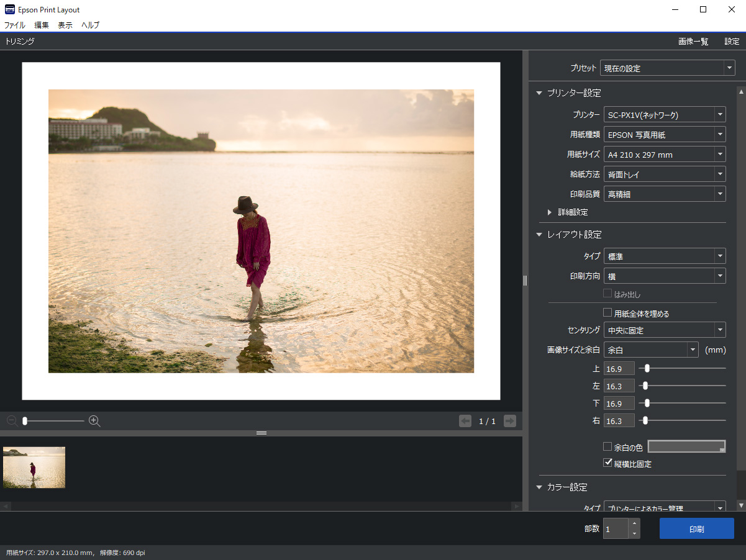Open the 印刷品質 dropdown

(664, 194)
